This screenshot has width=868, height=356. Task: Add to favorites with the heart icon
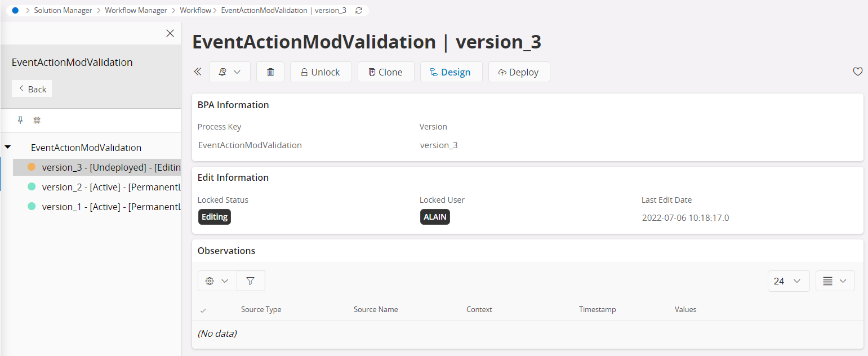tap(857, 72)
